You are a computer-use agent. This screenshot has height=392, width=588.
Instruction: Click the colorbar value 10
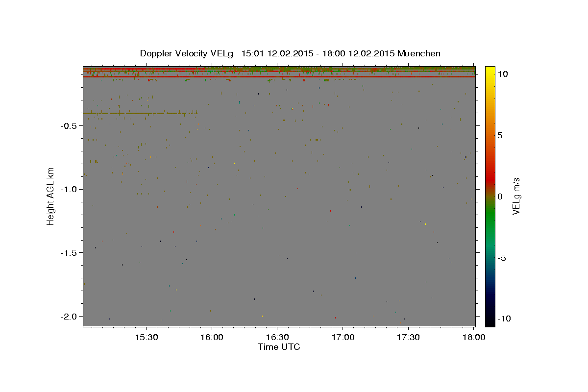pos(502,73)
